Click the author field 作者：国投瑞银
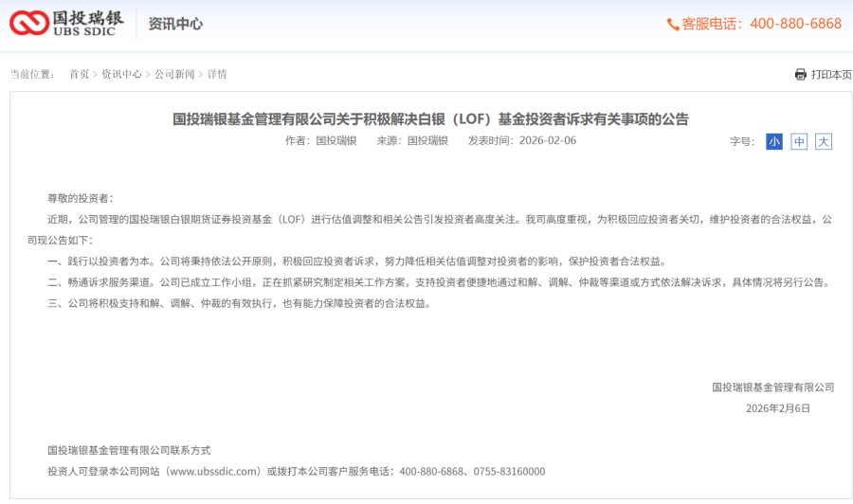 point(320,140)
